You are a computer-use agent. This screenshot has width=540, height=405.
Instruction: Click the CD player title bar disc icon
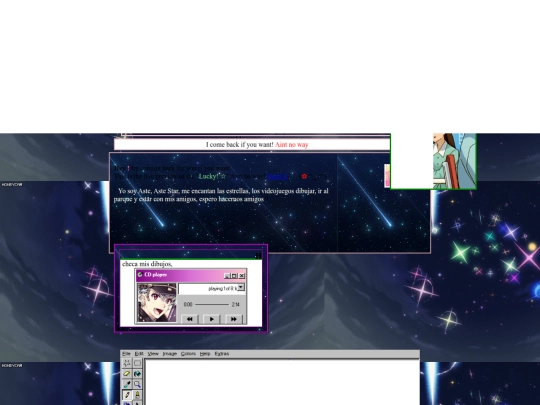(x=140, y=275)
